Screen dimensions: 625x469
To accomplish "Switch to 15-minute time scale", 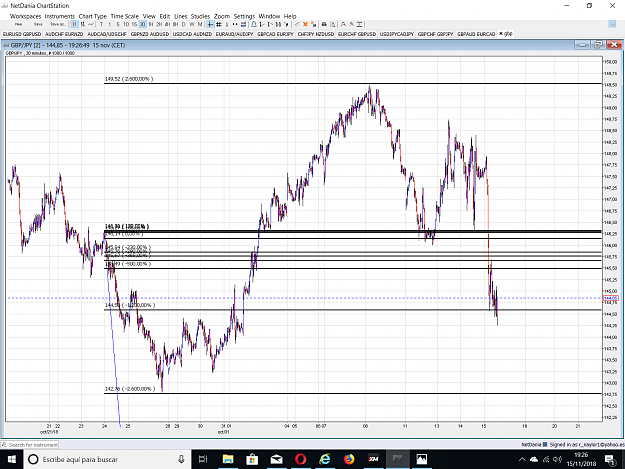I will click(134, 24).
